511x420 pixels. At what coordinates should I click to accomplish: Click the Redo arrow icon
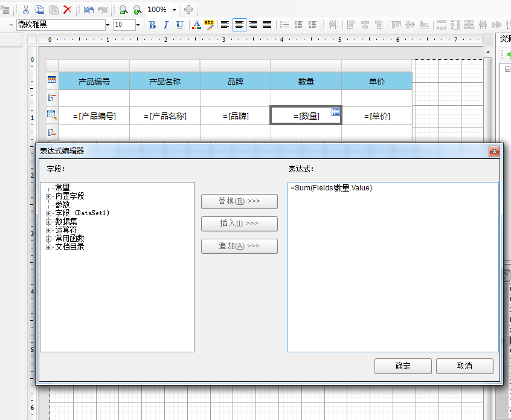point(103,10)
